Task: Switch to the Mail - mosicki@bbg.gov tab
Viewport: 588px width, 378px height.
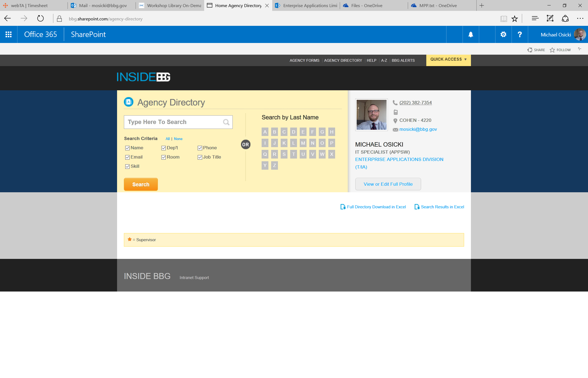Action: point(102,5)
